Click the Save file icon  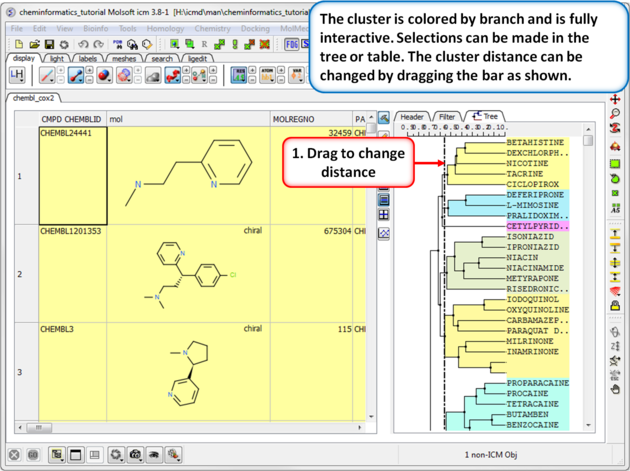click(49, 44)
